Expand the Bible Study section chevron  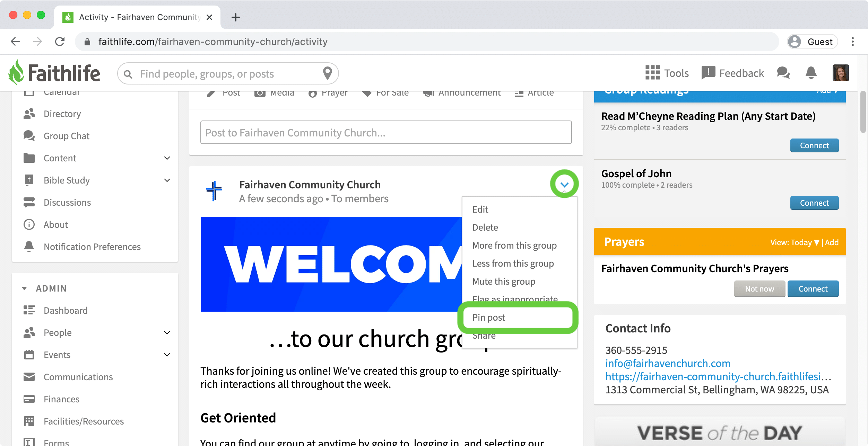click(167, 180)
